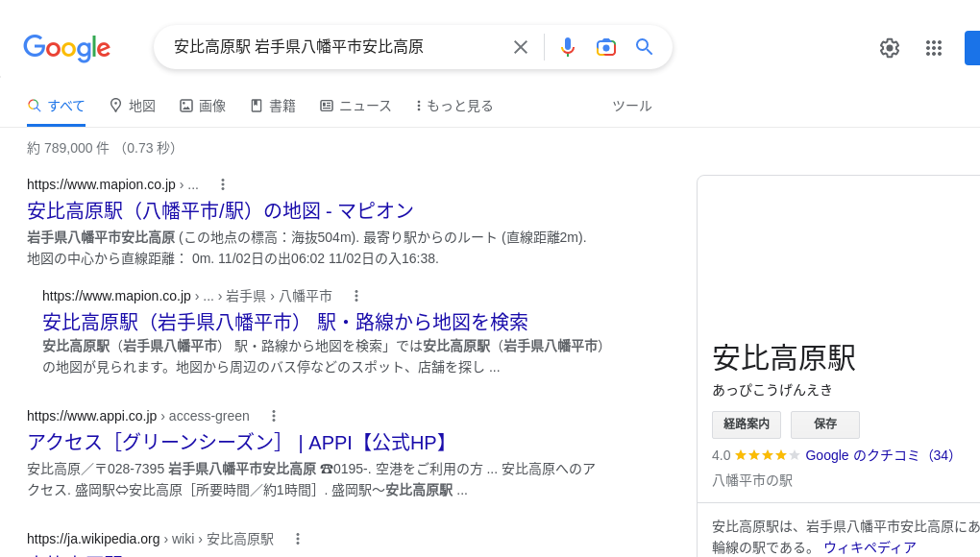Viewport: 980px width, 557px height.
Task: Open the ツール search tools options
Action: tap(632, 106)
